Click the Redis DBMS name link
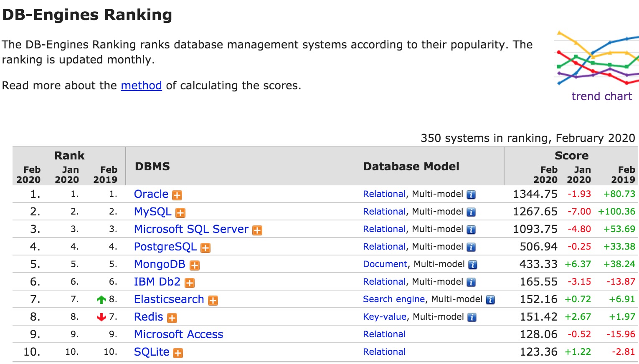 point(148,317)
